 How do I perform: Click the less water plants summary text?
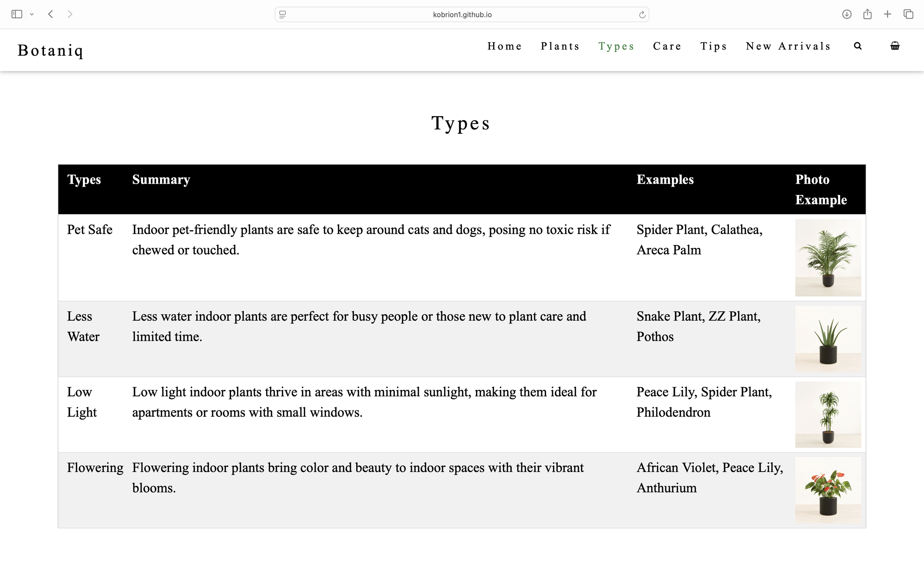[359, 327]
